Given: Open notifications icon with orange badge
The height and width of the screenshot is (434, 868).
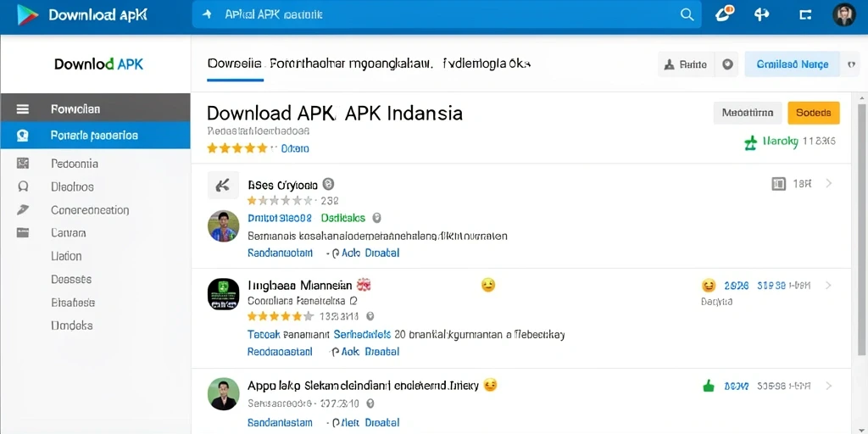Looking at the screenshot, I should 725,14.
